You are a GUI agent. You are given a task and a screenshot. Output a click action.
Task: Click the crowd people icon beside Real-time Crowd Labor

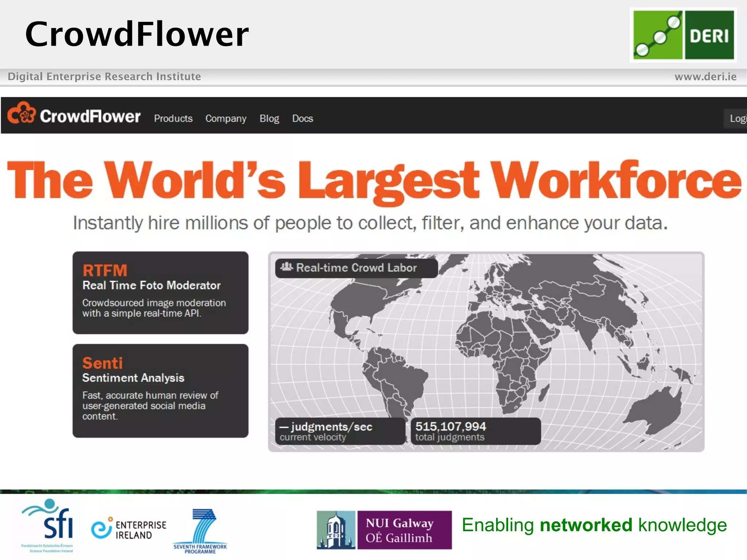(x=287, y=267)
